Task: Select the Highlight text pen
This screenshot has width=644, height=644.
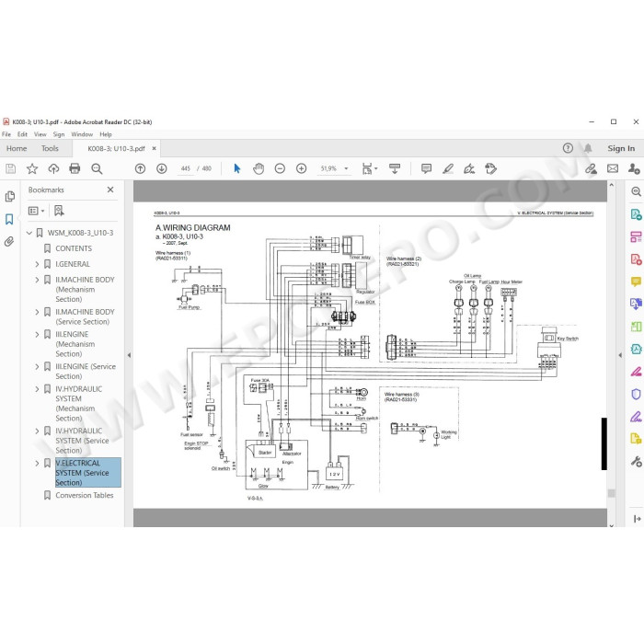Action: tap(448, 168)
